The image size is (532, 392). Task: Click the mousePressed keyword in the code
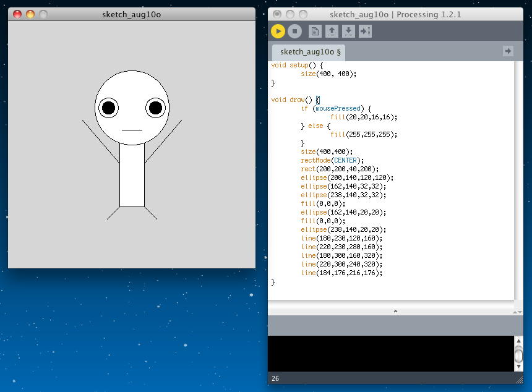(x=337, y=108)
